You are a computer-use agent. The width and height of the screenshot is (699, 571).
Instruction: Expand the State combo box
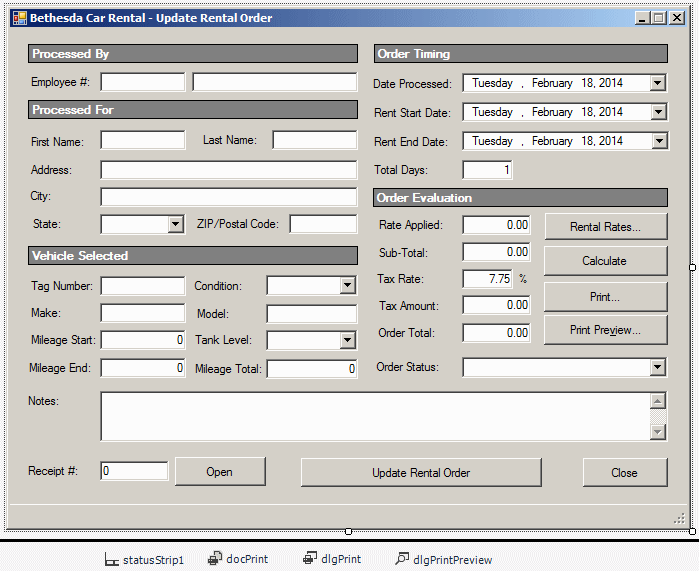[176, 224]
